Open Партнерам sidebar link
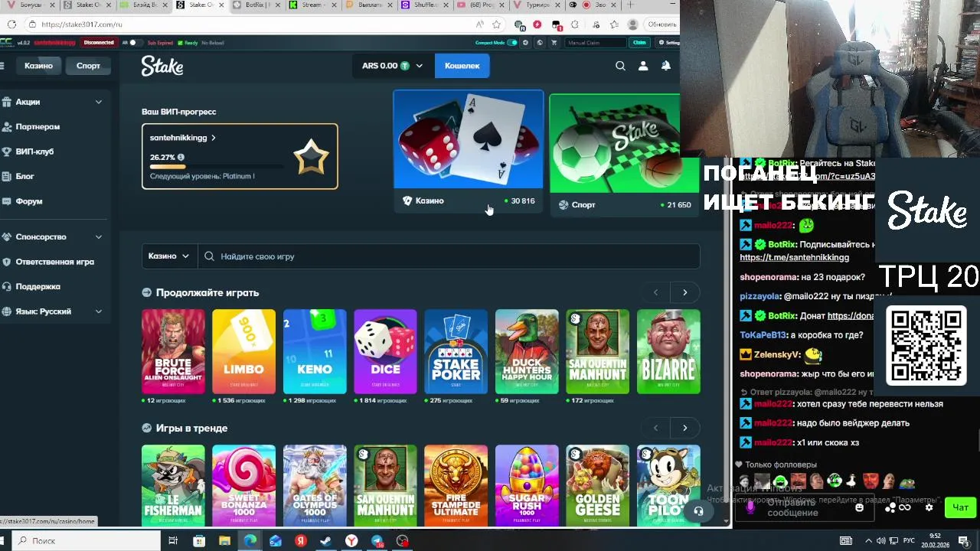The height and width of the screenshot is (551, 980). pos(38,127)
